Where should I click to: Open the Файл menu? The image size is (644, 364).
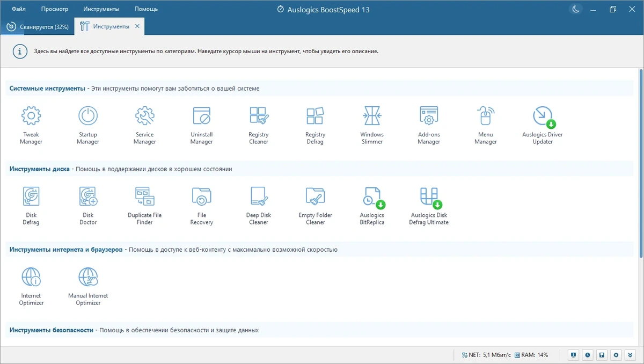click(18, 9)
